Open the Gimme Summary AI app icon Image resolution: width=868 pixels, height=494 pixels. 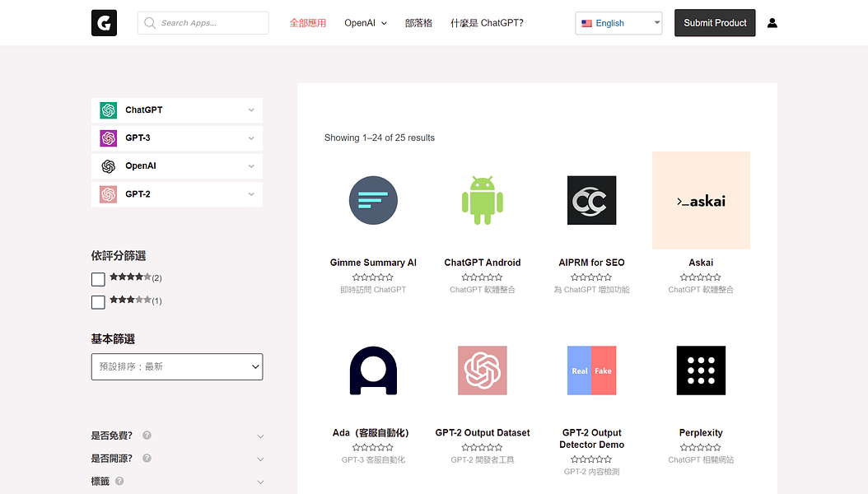pyautogui.click(x=373, y=200)
